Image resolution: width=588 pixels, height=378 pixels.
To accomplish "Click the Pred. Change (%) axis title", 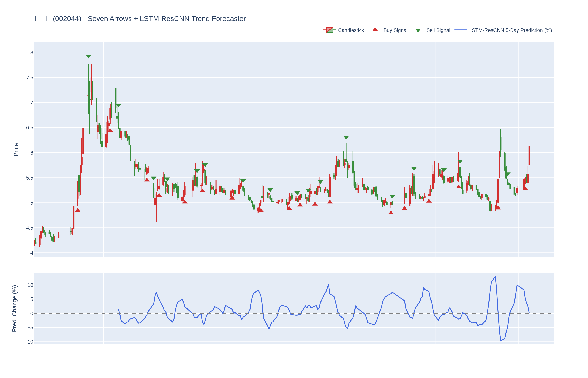I will pyautogui.click(x=14, y=308).
